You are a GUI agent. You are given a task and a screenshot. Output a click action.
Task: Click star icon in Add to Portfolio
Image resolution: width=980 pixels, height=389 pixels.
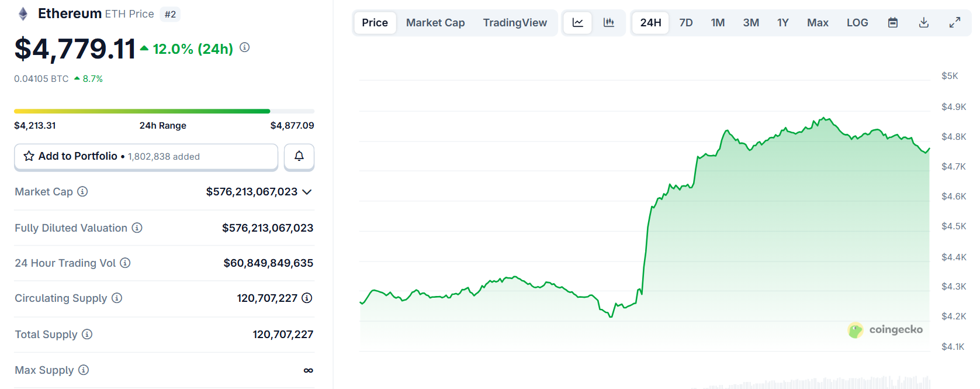[29, 156]
